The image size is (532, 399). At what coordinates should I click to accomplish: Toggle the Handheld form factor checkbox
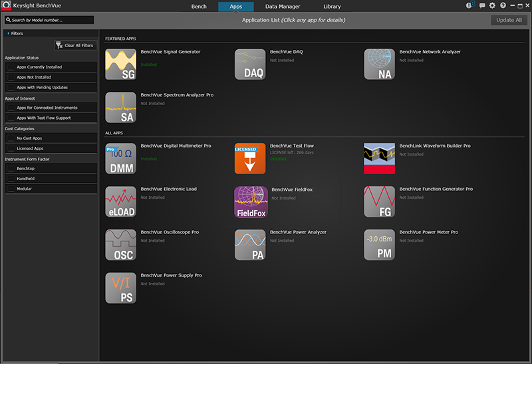[11, 179]
